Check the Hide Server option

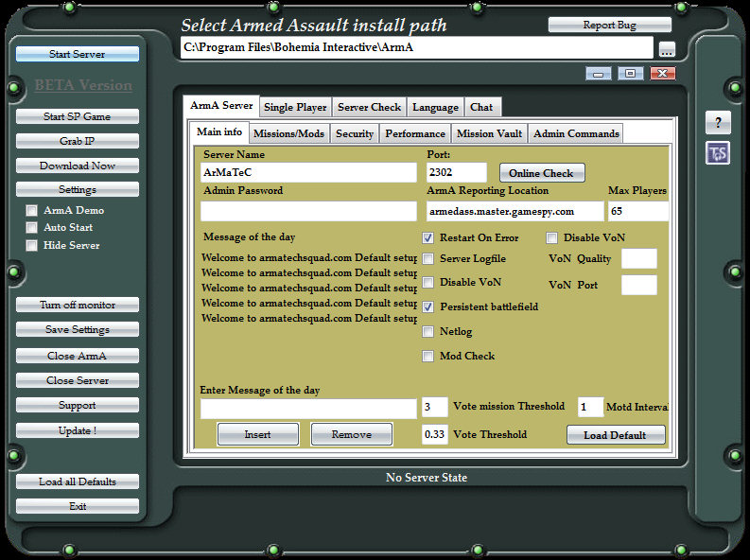[x=32, y=246]
